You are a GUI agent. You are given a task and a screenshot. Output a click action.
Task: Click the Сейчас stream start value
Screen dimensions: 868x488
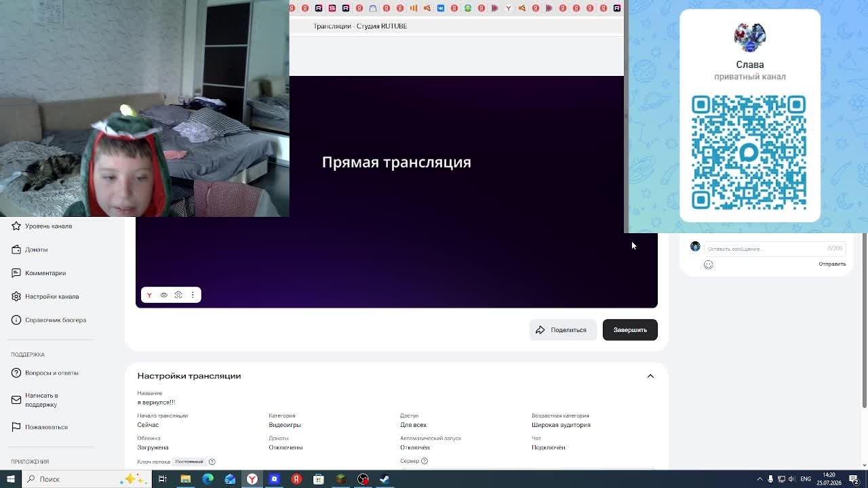pos(148,425)
